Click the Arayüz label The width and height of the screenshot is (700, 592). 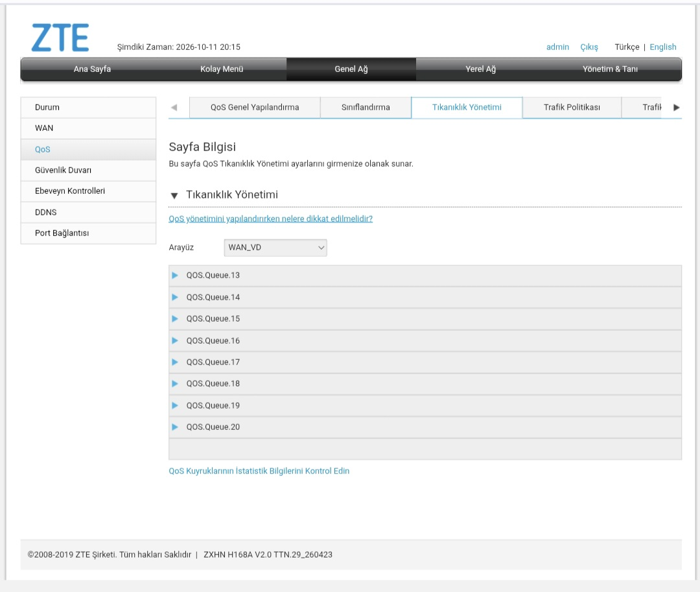(181, 247)
